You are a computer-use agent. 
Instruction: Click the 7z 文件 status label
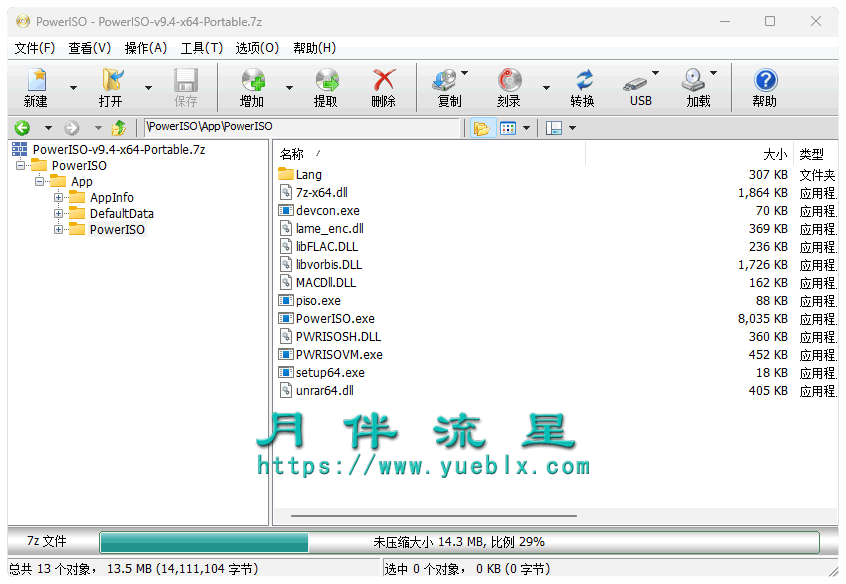tap(46, 541)
